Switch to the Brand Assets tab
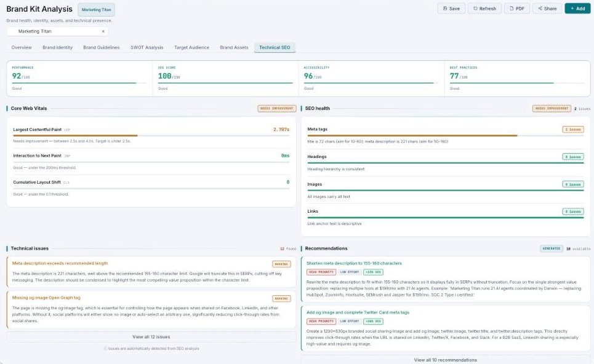The image size is (594, 364). (234, 48)
